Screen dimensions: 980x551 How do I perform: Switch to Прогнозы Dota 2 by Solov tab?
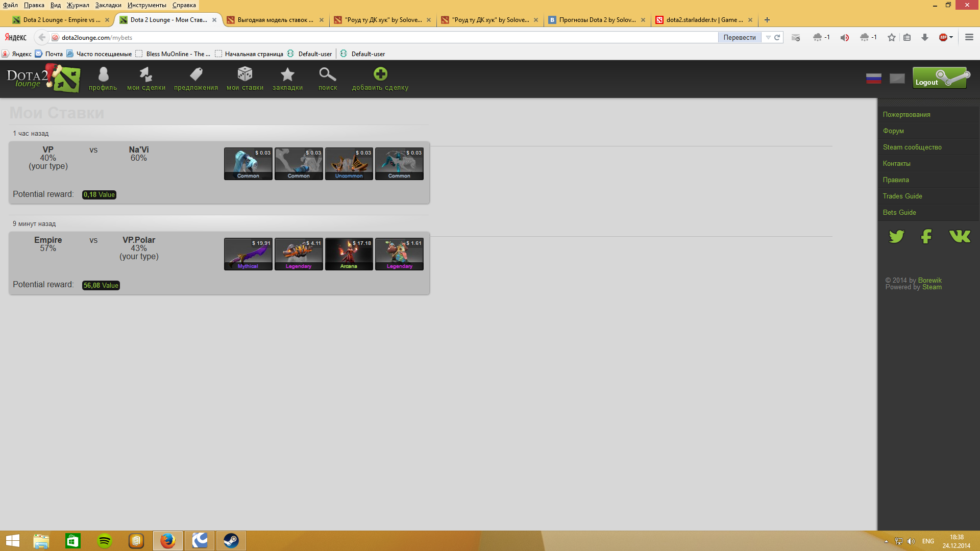pos(597,20)
